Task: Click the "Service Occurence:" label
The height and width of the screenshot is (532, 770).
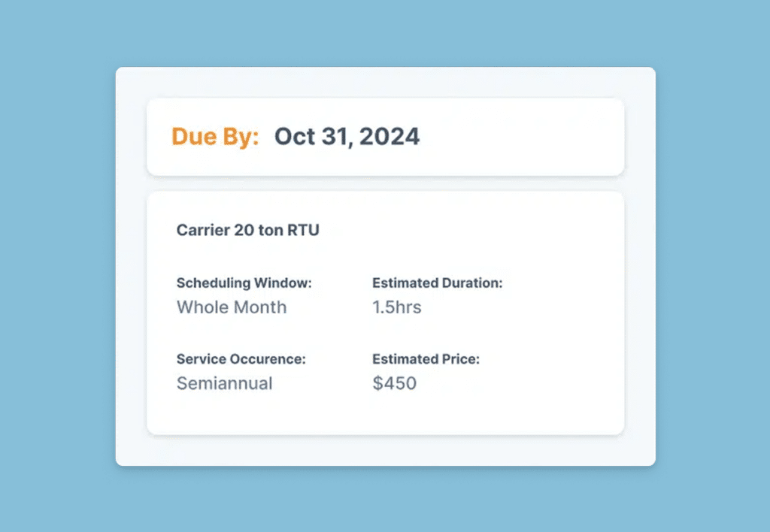Action: 241,359
